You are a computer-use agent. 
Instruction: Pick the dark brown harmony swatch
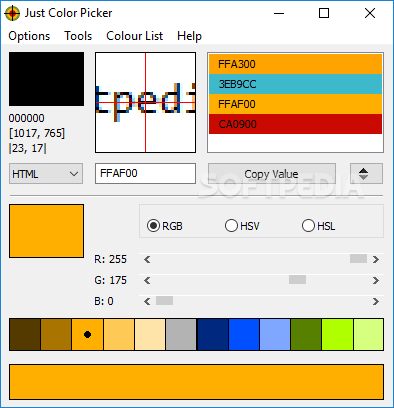coord(25,334)
